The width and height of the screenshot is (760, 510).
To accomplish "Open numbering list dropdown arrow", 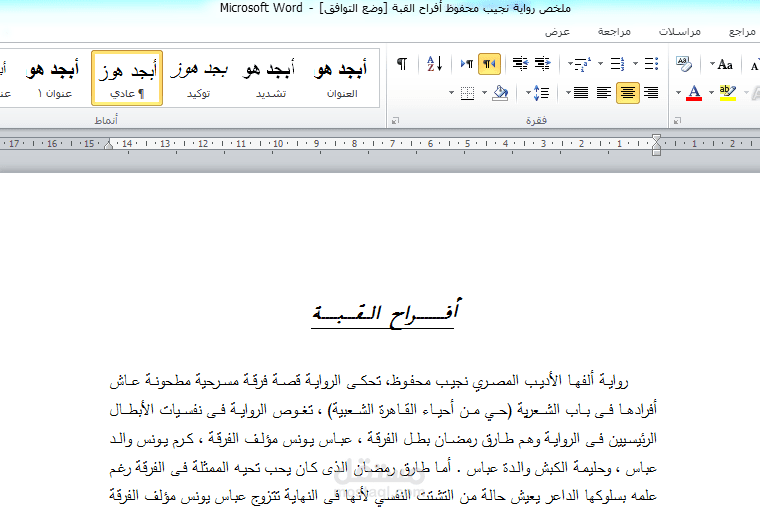I will (x=601, y=64).
